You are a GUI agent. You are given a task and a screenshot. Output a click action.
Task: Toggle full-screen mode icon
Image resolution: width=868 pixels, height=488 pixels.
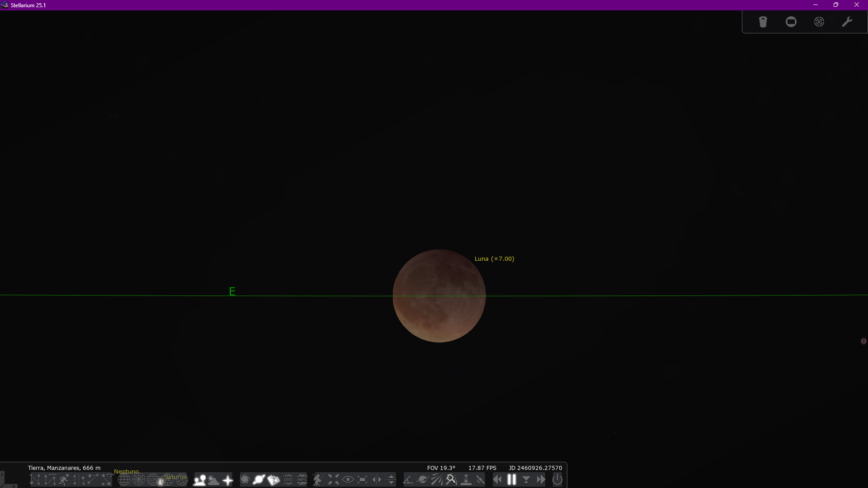[x=362, y=480]
